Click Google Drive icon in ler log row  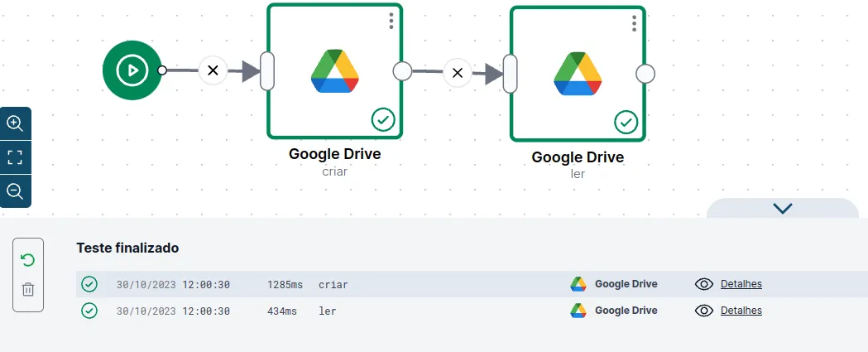578,311
